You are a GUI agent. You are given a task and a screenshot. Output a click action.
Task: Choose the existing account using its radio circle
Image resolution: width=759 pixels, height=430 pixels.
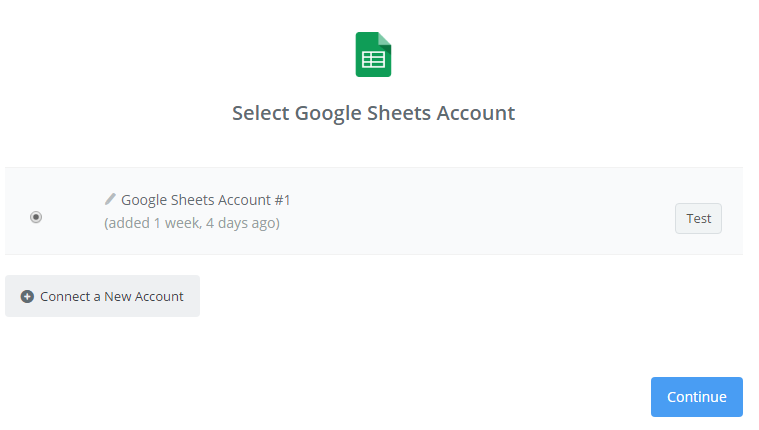[36, 216]
